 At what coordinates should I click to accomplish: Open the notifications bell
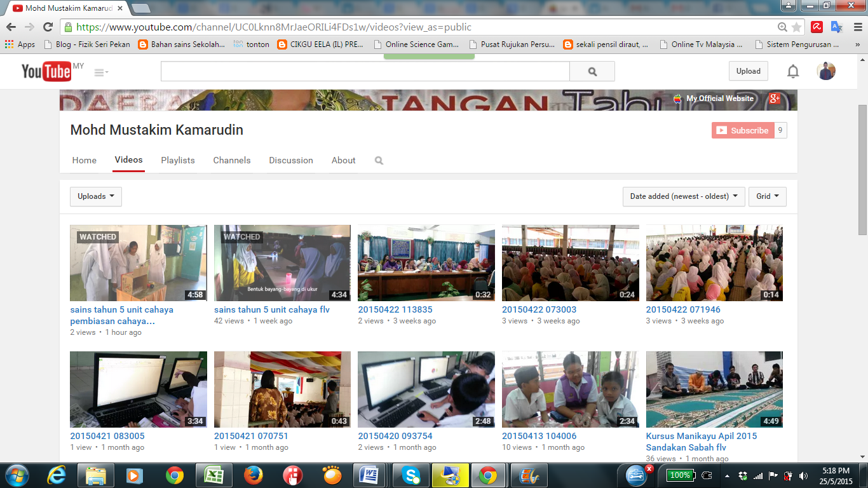[x=793, y=71]
